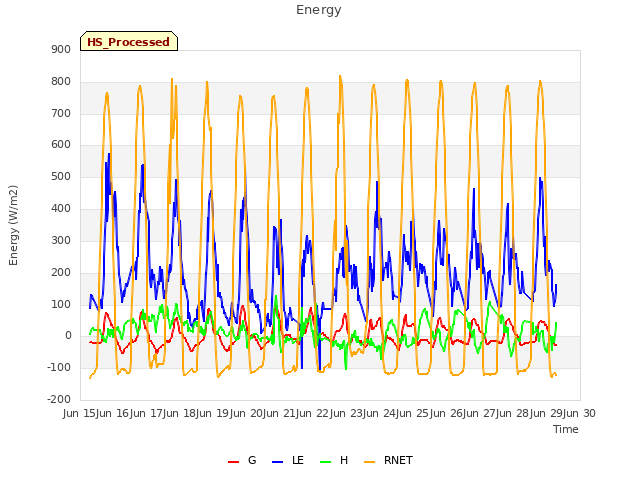Click the Time axis label
This screenshot has height=480, width=640.
click(566, 429)
